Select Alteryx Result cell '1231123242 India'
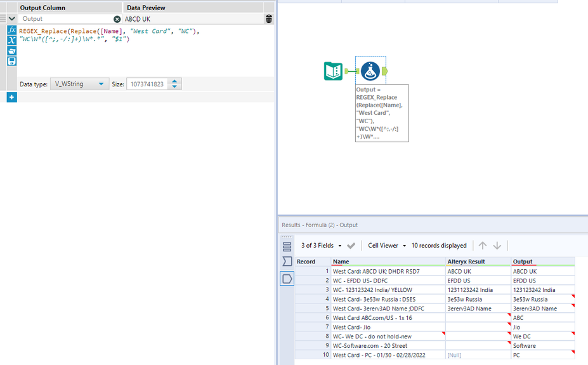This screenshot has height=365, width=588. point(478,290)
